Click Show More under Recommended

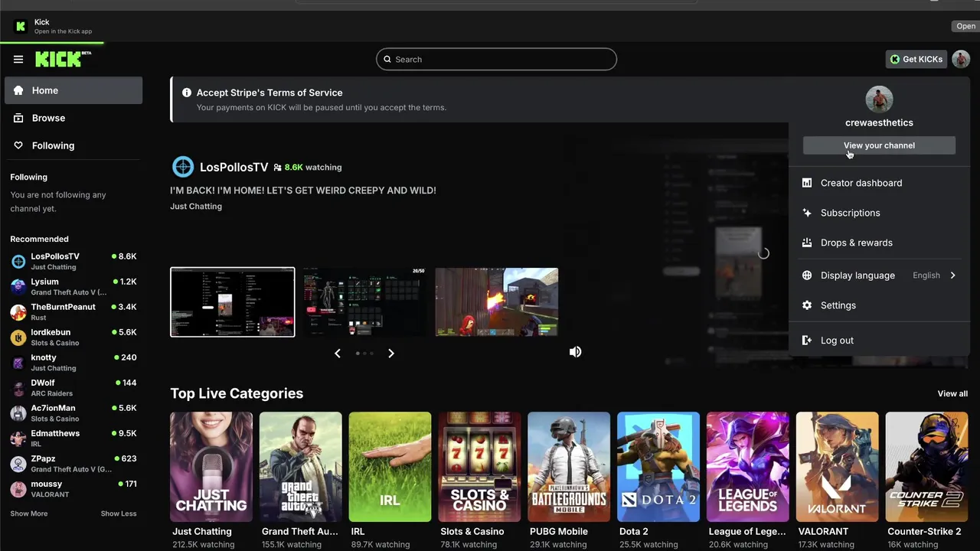[29, 514]
